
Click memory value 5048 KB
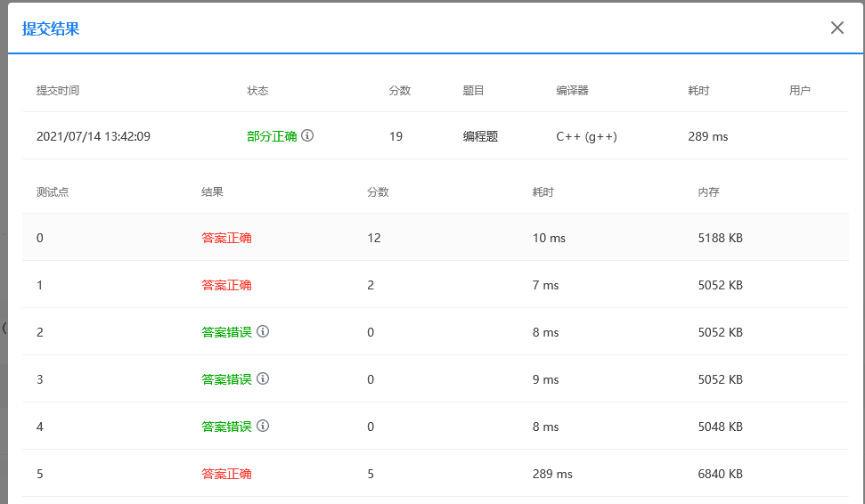click(720, 427)
